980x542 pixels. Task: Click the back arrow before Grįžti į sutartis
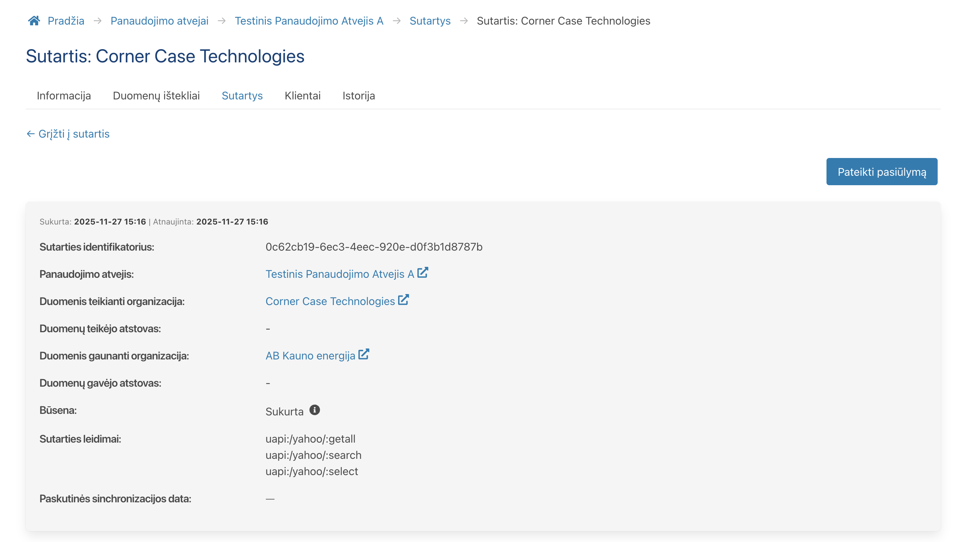click(31, 134)
